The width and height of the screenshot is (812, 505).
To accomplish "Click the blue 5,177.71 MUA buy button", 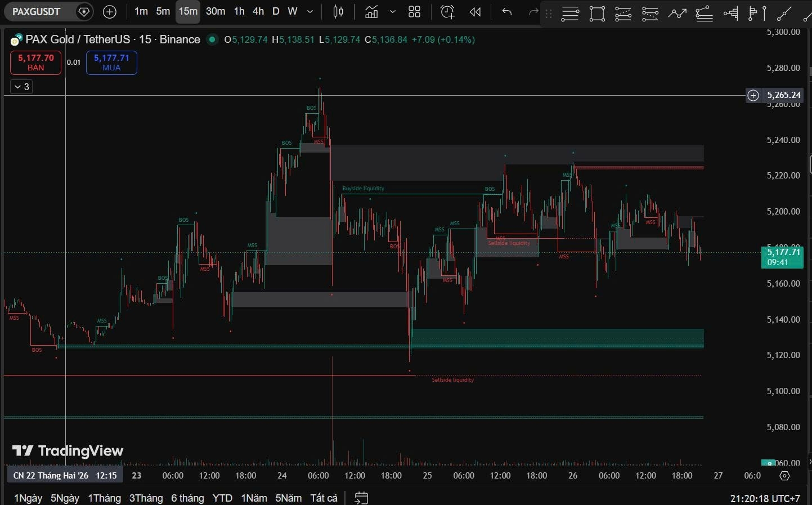I will point(111,62).
